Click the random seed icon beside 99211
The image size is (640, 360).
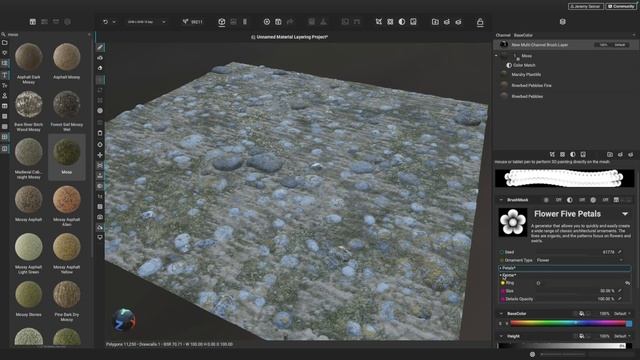pyautogui.click(x=185, y=22)
